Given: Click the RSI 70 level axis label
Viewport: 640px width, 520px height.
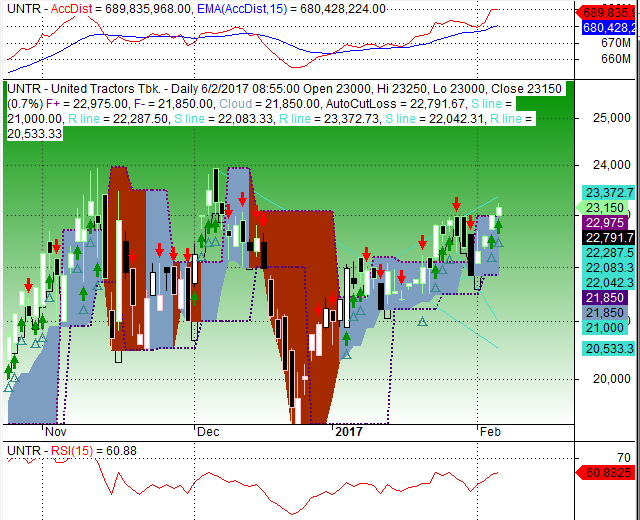Looking at the screenshot, I should pos(624,458).
